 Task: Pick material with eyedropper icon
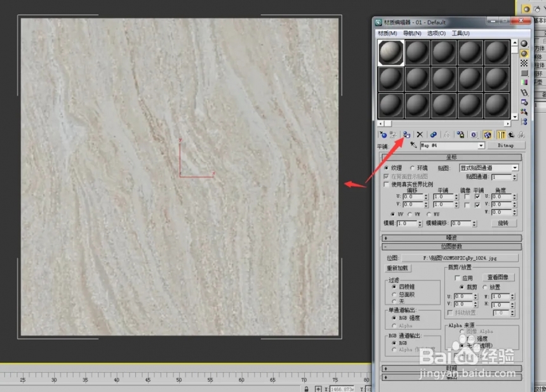click(x=413, y=145)
